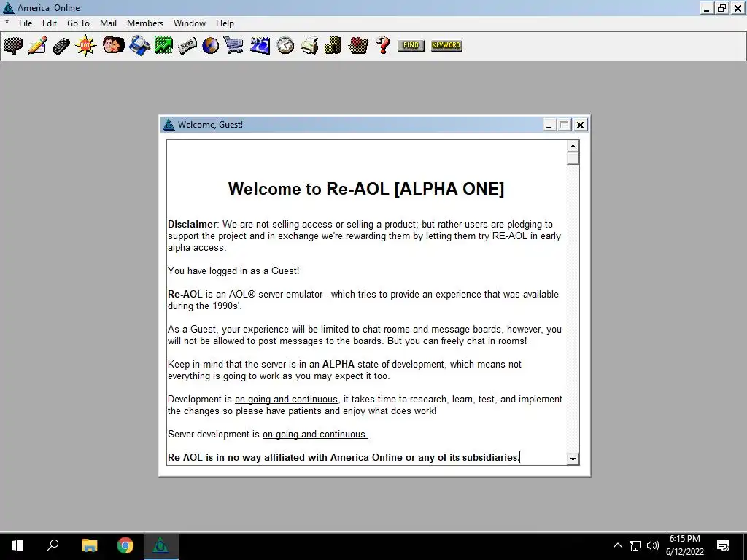Click the online clock icon
Viewport: 747px width, 560px height.
coord(285,46)
